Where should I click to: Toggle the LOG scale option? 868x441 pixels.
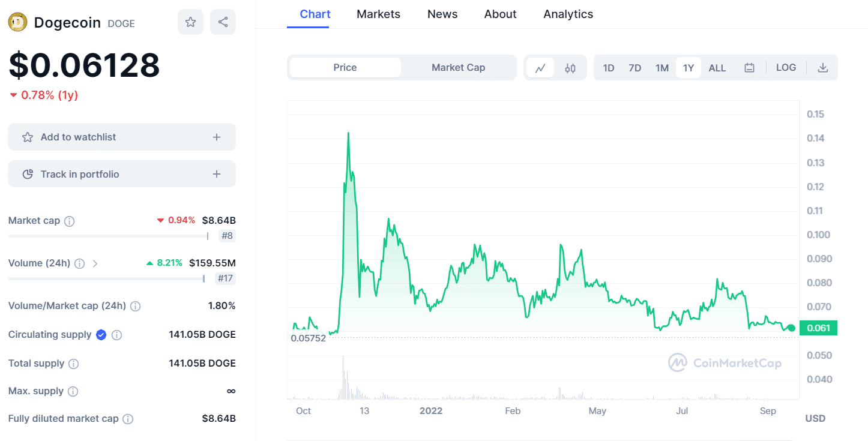tap(786, 67)
